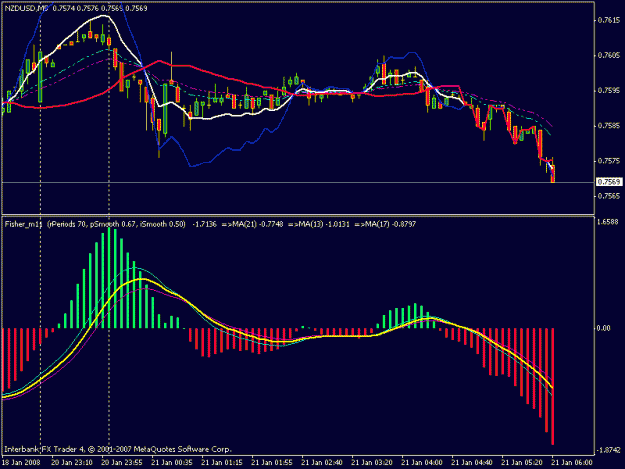This screenshot has height=469, width=625.
Task: Click the 1.6588 indicator scale value
Action: coord(608,222)
